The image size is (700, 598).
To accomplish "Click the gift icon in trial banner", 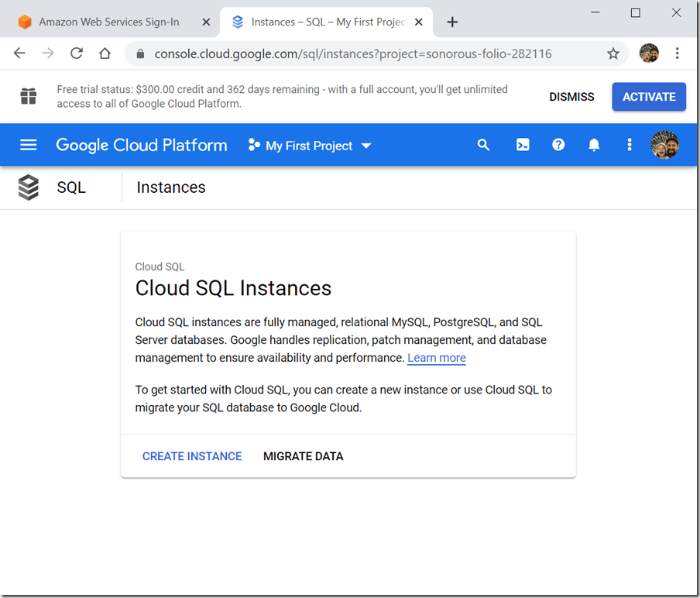I will (x=29, y=97).
